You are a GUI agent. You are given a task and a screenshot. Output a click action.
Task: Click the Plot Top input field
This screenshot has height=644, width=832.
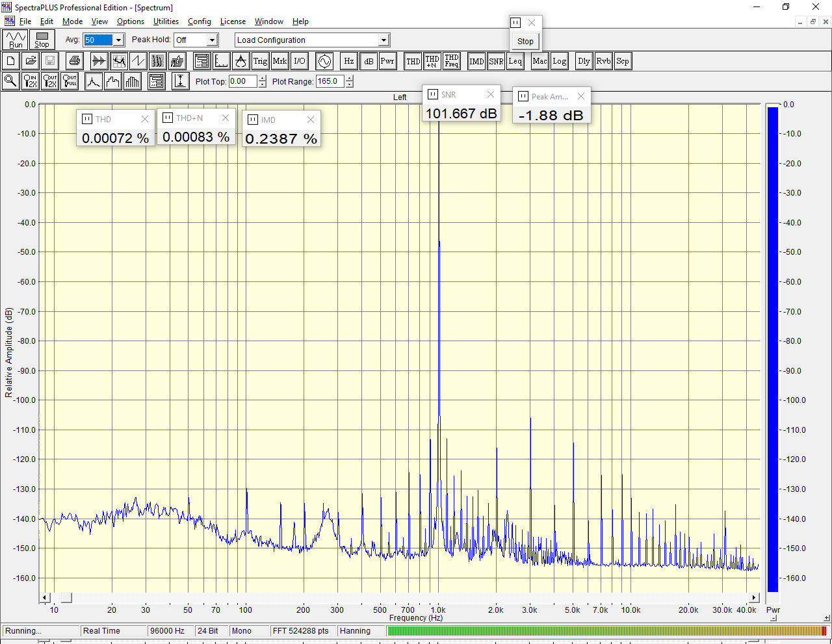pyautogui.click(x=243, y=81)
